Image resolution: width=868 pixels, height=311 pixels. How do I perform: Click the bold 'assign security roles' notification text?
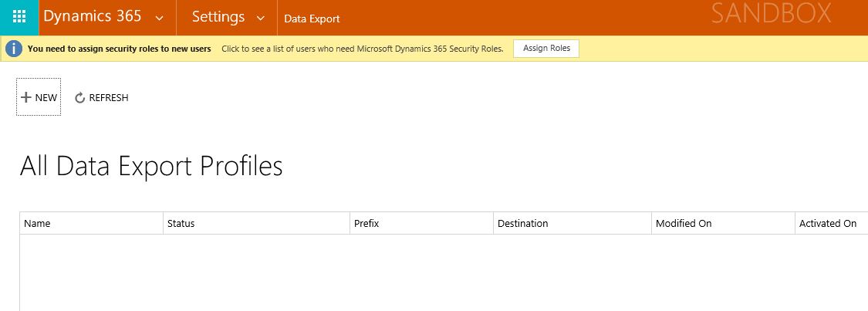[119, 49]
